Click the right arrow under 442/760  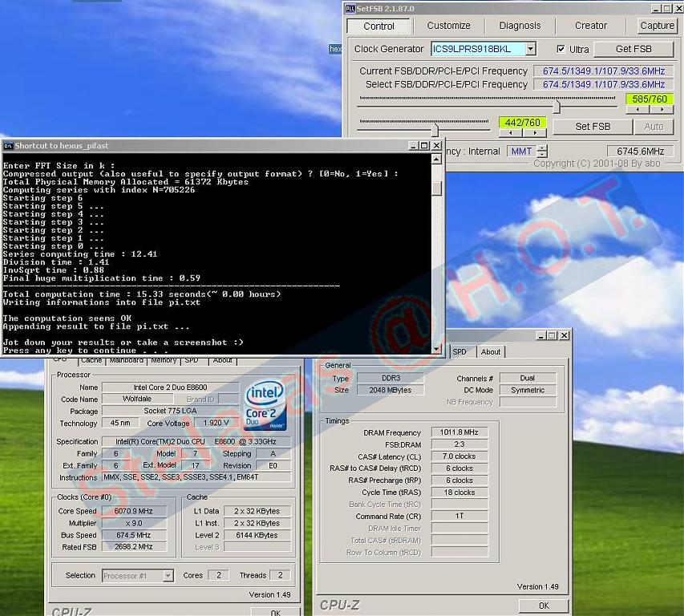click(535, 132)
